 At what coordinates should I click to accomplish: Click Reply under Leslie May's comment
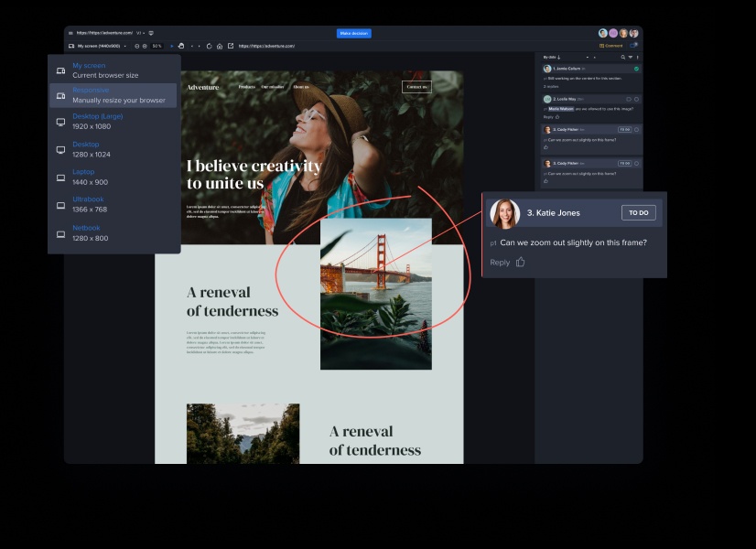pos(548,117)
